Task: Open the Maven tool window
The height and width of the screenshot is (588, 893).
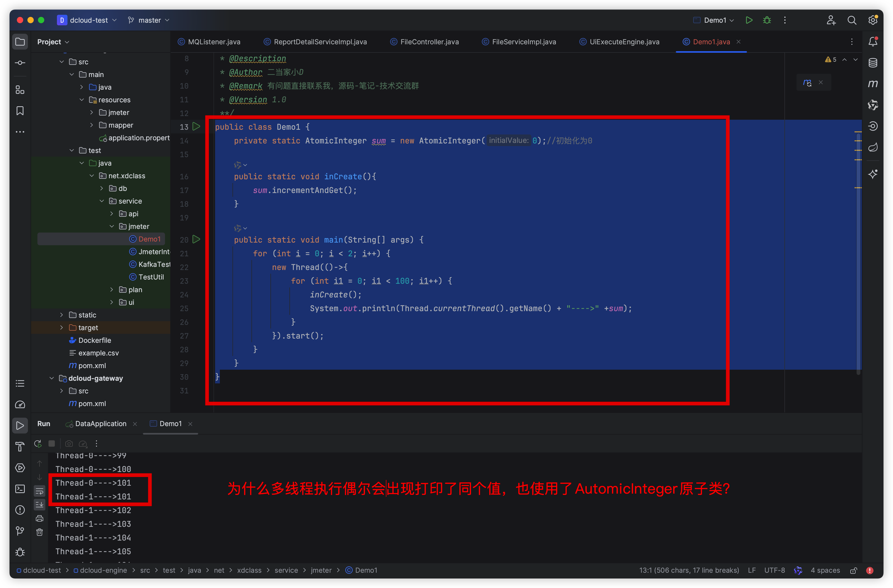Action: click(873, 84)
